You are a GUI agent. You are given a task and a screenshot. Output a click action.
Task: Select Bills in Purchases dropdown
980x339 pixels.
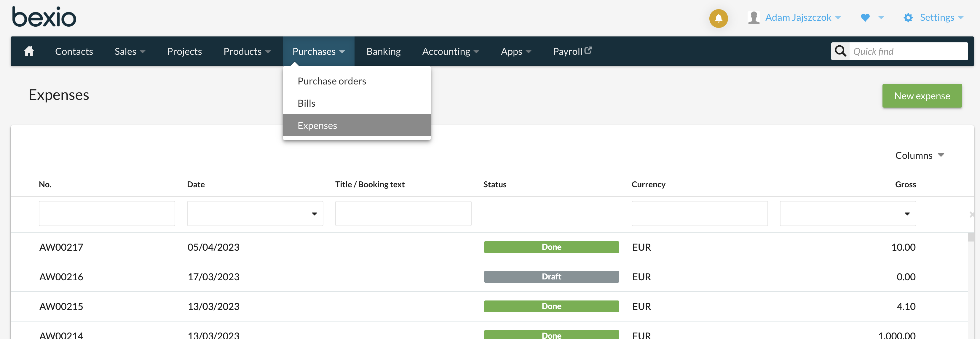pos(306,103)
